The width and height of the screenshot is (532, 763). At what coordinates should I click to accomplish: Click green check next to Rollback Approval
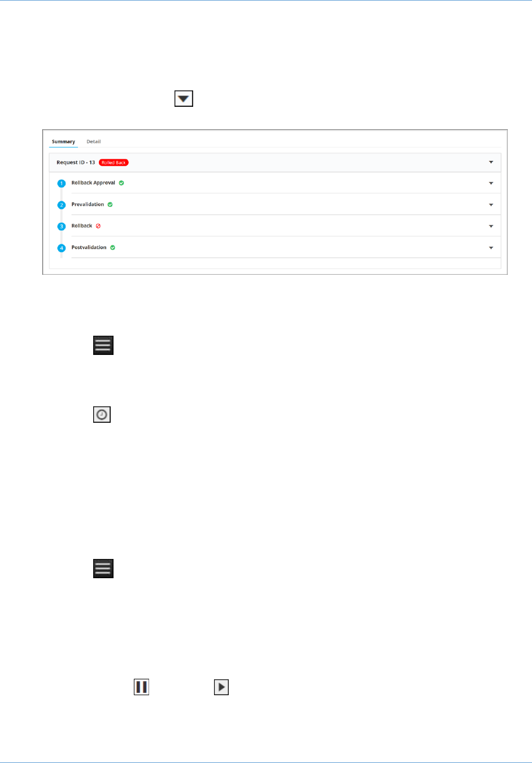click(x=121, y=183)
